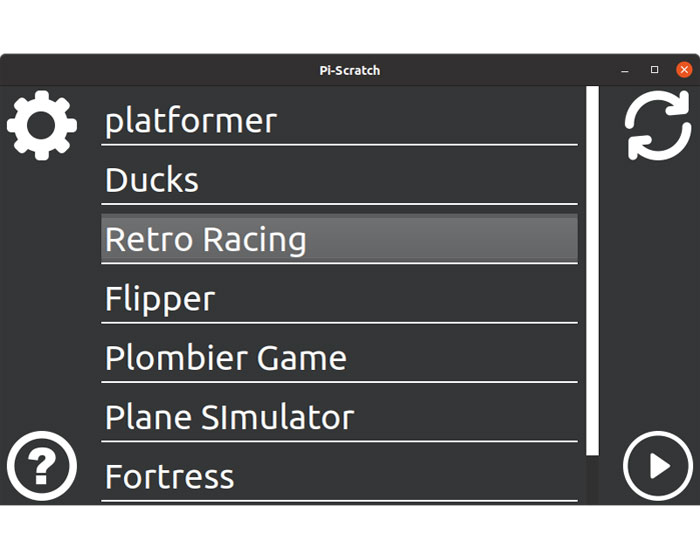Open help with the question mark icon
The height and width of the screenshot is (560, 700).
(42, 465)
